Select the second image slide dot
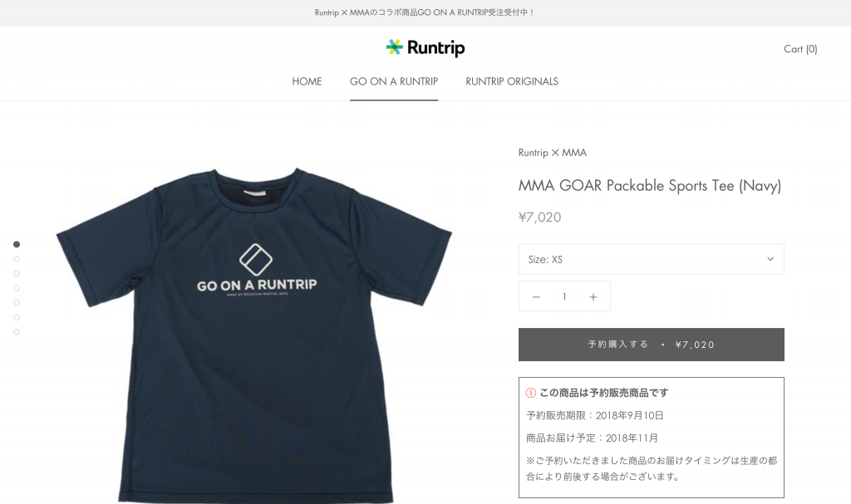Image resolution: width=851 pixels, height=504 pixels. coord(17,259)
